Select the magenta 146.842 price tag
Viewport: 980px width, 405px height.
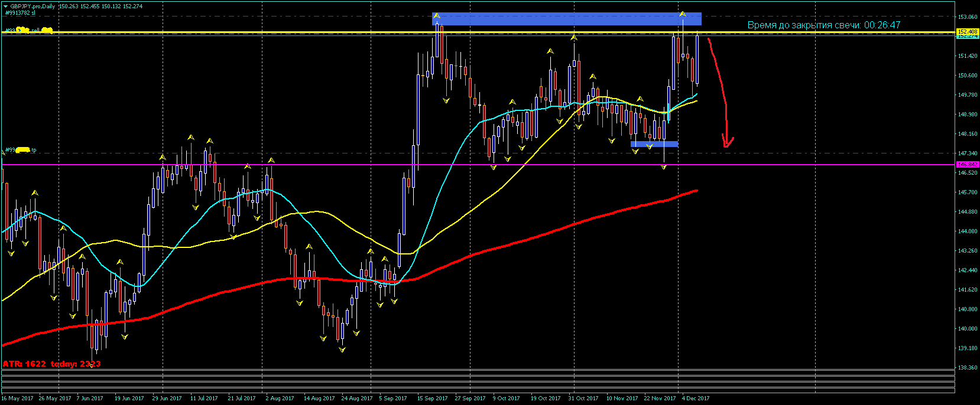968,165
